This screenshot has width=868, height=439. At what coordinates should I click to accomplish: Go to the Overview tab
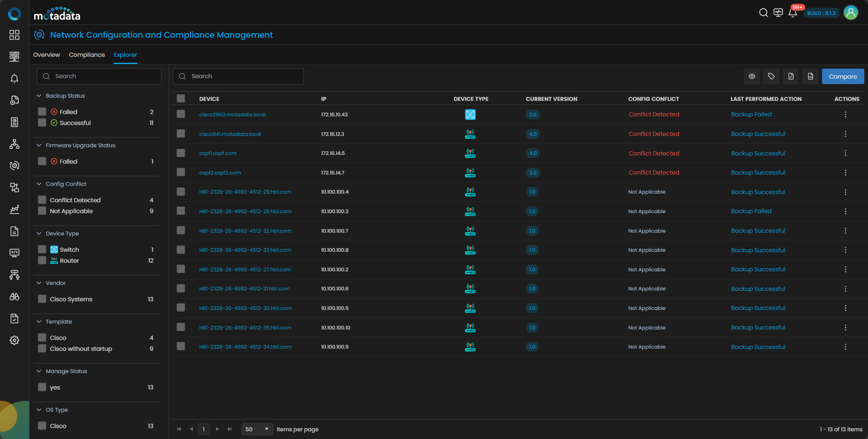pos(46,55)
